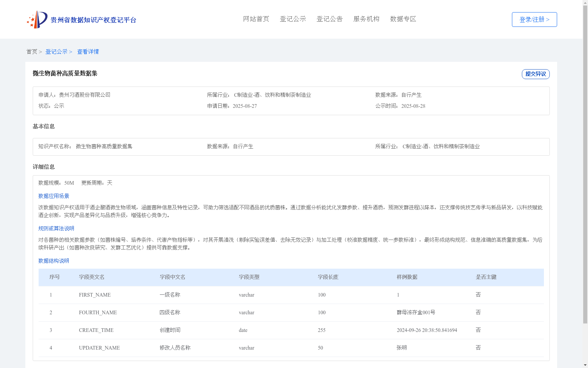Click the 一级名称 cell

(170, 295)
